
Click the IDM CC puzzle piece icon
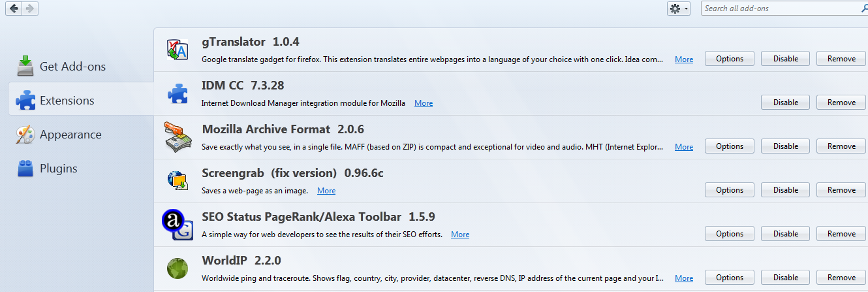(x=177, y=93)
